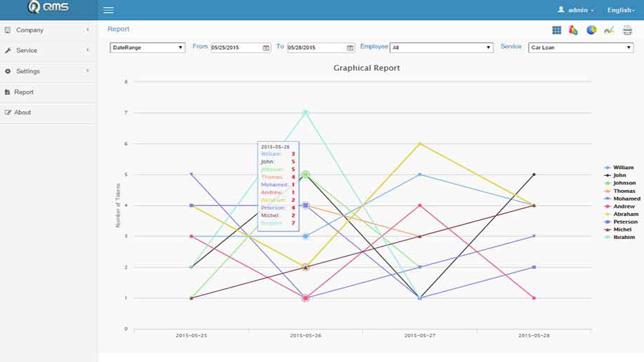Click the 2015-05-25 axis label
Screen dimensions: 644x362
point(191,336)
